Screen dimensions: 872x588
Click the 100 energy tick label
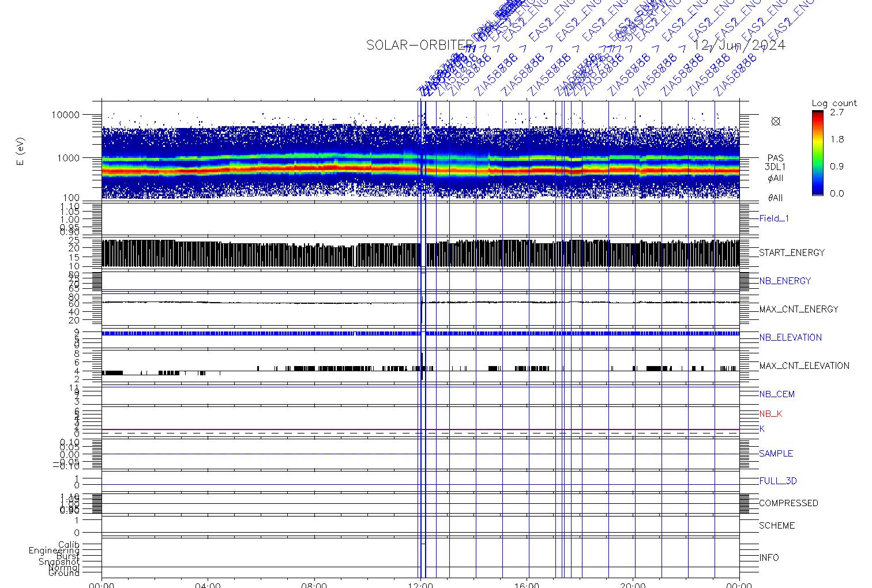click(x=71, y=198)
